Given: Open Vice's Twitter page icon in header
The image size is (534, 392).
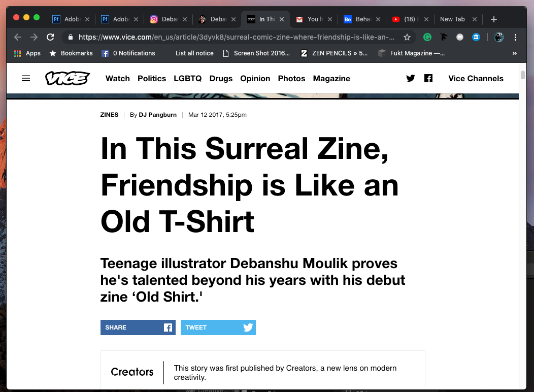Looking at the screenshot, I should (410, 78).
